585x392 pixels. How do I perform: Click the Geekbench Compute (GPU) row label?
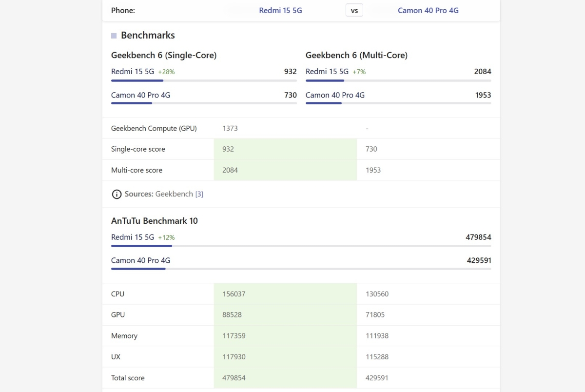(154, 128)
